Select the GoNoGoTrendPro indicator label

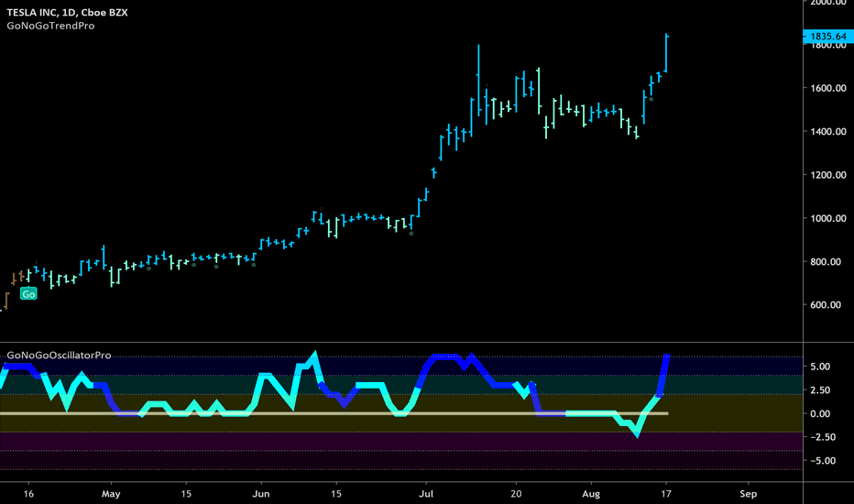pos(50,26)
